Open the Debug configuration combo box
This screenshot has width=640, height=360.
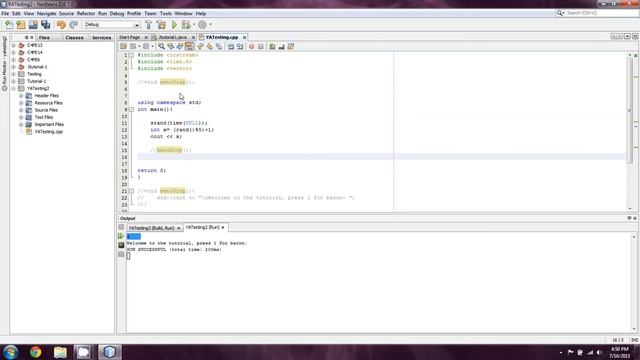tap(112, 25)
